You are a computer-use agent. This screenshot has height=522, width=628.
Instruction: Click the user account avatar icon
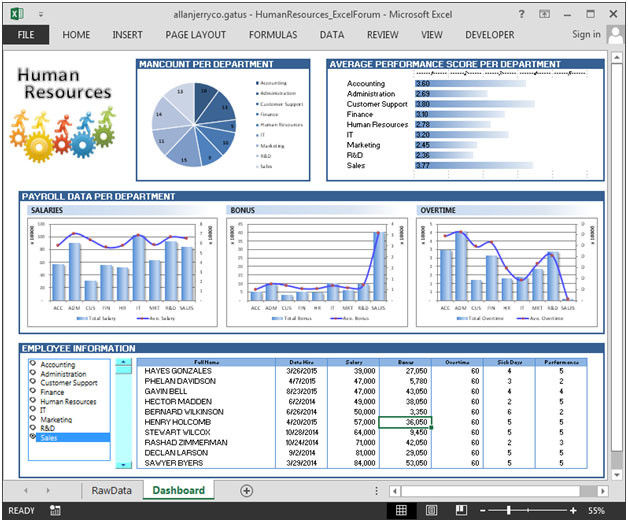coord(614,35)
